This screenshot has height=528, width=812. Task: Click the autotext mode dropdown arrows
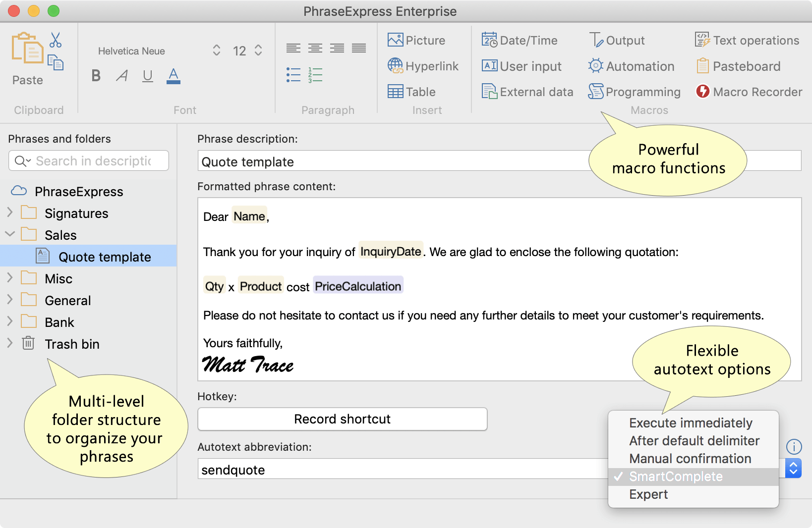[793, 469]
